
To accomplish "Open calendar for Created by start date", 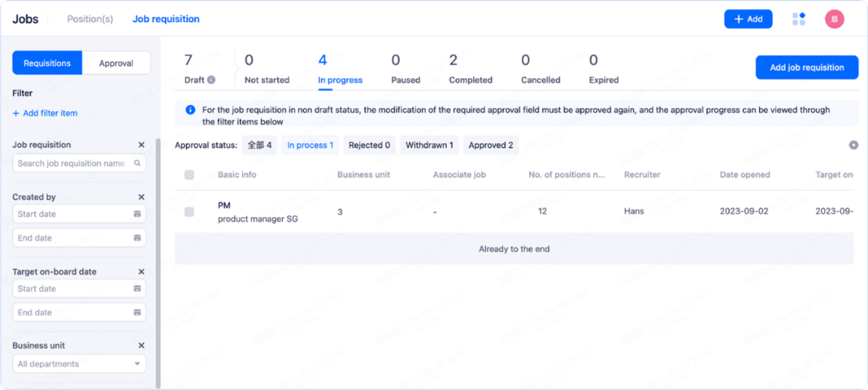I will click(137, 214).
